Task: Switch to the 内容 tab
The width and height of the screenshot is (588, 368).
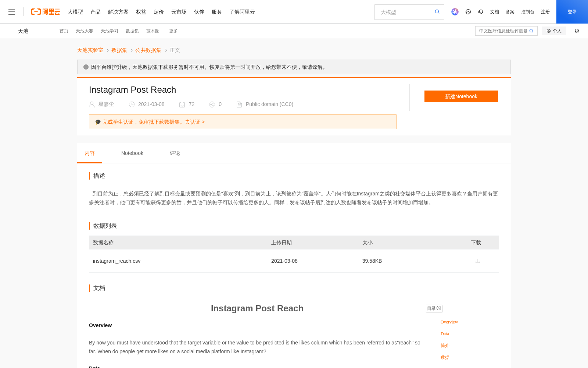Action: [x=90, y=153]
